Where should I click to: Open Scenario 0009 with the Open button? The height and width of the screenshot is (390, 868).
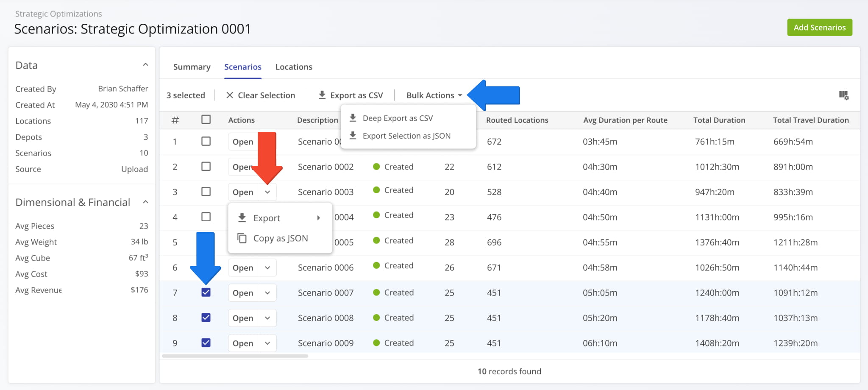tap(243, 343)
